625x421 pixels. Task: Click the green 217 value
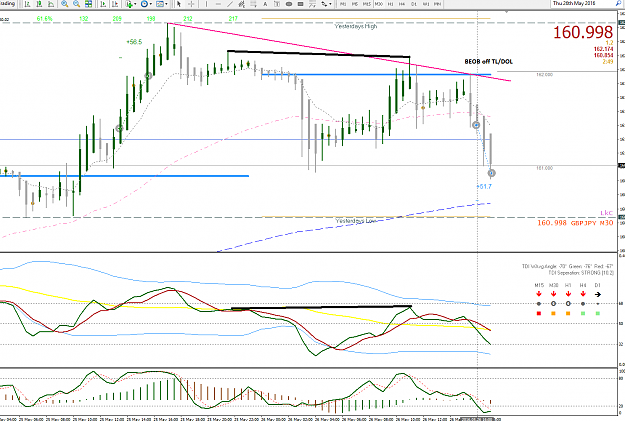coord(233,19)
